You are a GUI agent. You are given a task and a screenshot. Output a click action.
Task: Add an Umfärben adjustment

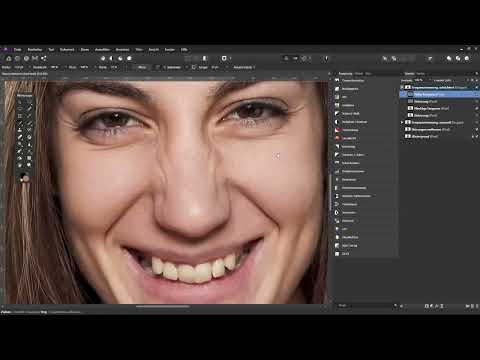pyautogui.click(x=365, y=105)
